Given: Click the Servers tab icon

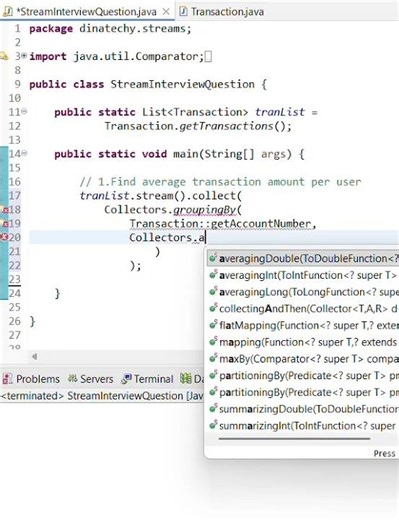Looking at the screenshot, I should [x=72, y=378].
